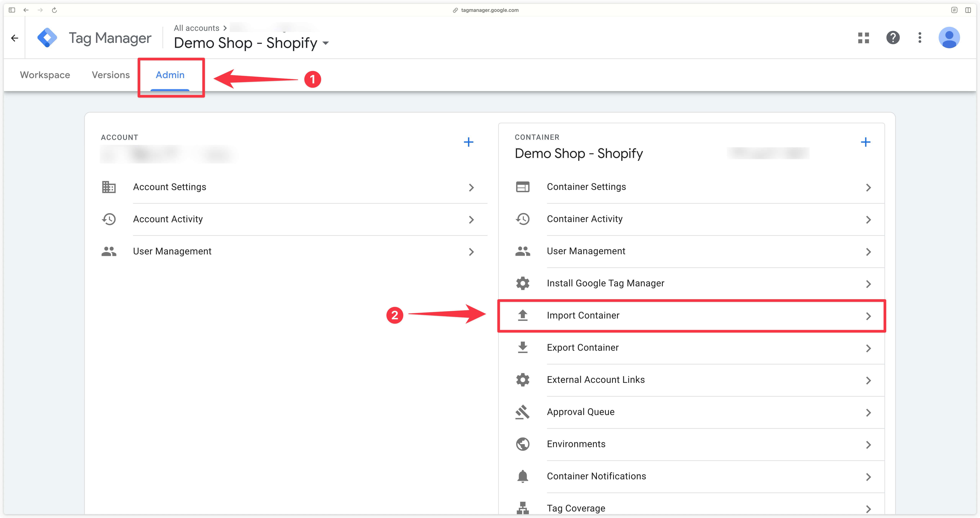Click the Import Container upload icon

tap(522, 315)
